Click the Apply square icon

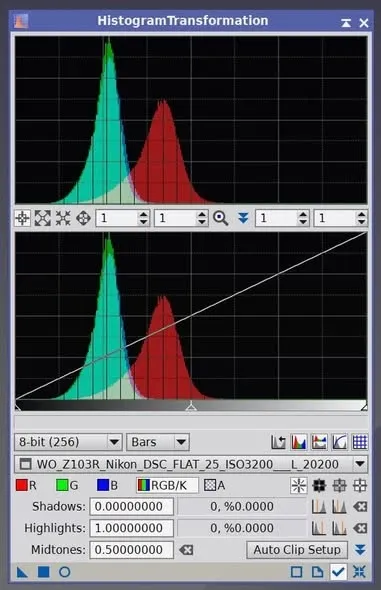coord(44,572)
